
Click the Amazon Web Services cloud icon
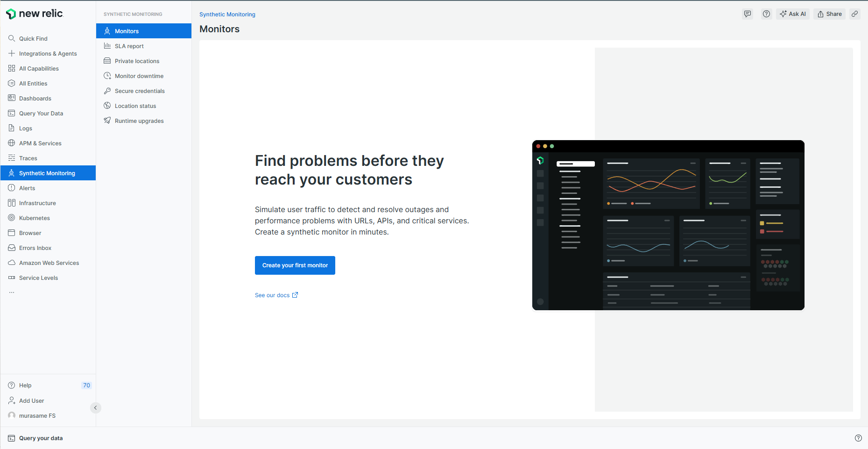point(12,263)
